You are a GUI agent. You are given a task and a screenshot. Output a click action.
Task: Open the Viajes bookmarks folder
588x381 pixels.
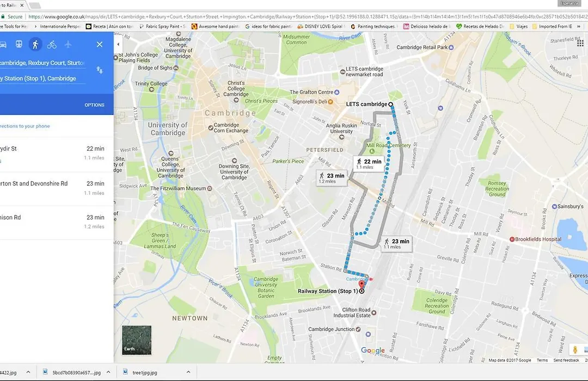pyautogui.click(x=519, y=26)
